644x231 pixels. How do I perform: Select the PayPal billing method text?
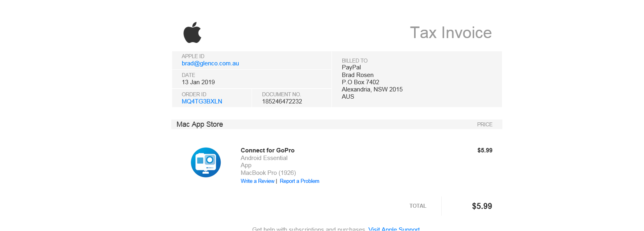(351, 67)
